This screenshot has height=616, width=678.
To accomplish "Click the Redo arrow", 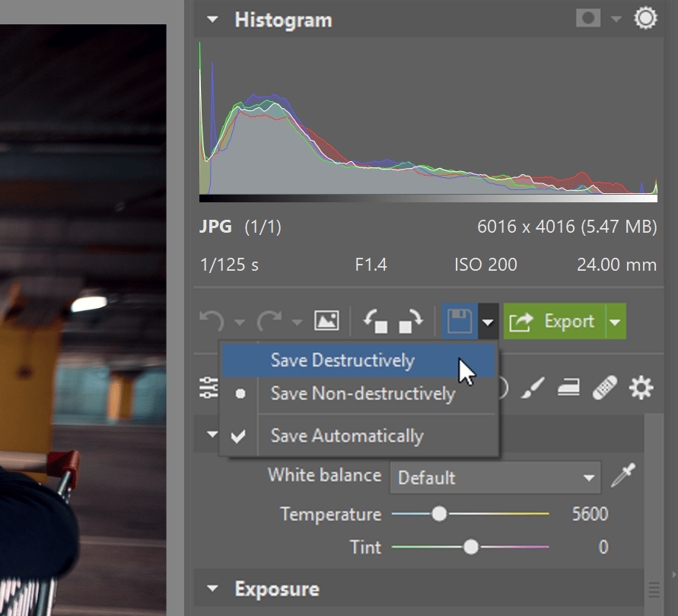I will point(269,321).
